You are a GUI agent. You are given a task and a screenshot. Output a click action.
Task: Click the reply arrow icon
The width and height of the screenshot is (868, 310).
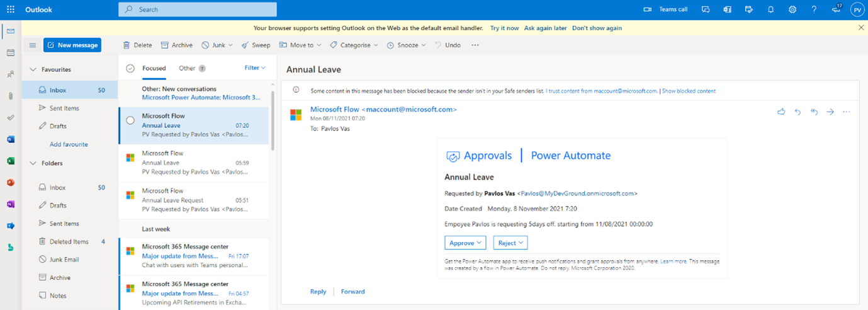click(798, 112)
